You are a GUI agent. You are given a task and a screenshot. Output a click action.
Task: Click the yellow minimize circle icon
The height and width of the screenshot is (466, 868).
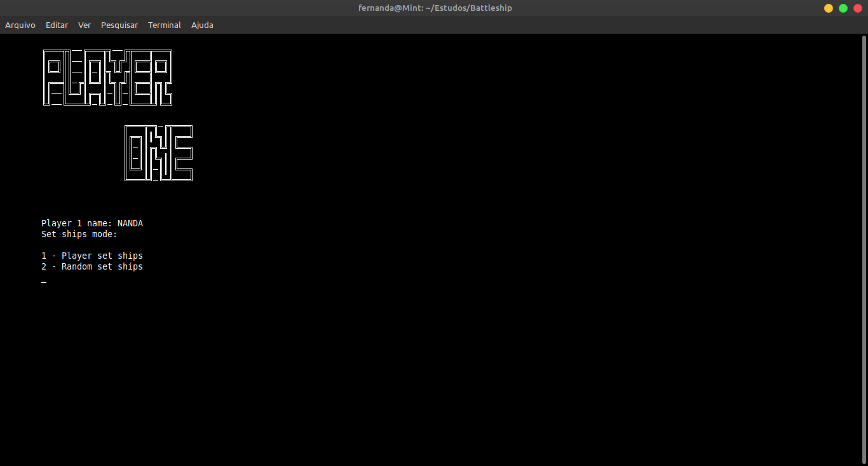point(828,8)
